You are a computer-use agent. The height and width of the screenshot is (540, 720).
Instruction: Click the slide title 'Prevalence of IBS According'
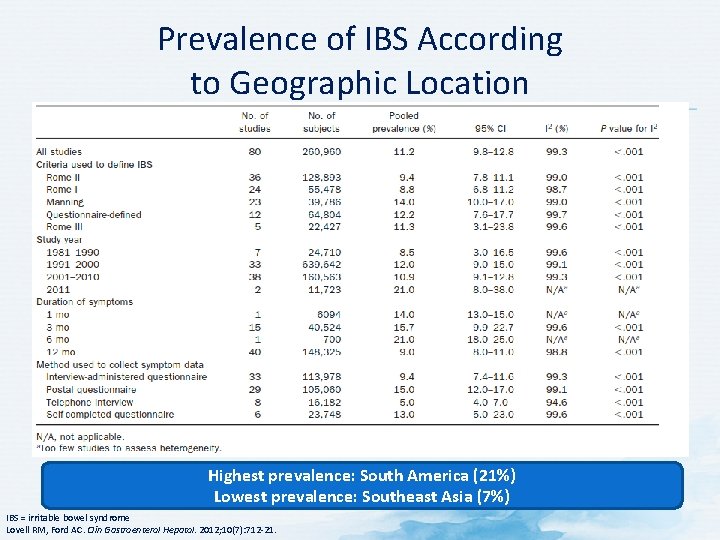(360, 39)
